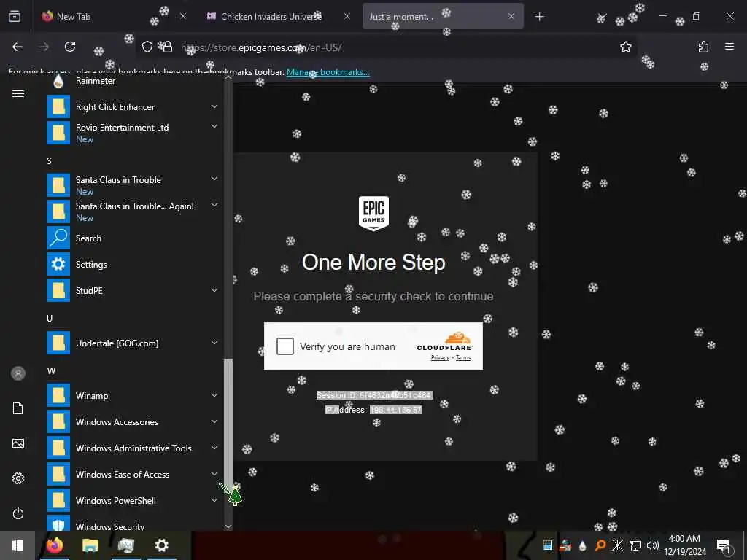This screenshot has width=747, height=560.
Task: Open a new tab with plus button
Action: pyautogui.click(x=539, y=17)
